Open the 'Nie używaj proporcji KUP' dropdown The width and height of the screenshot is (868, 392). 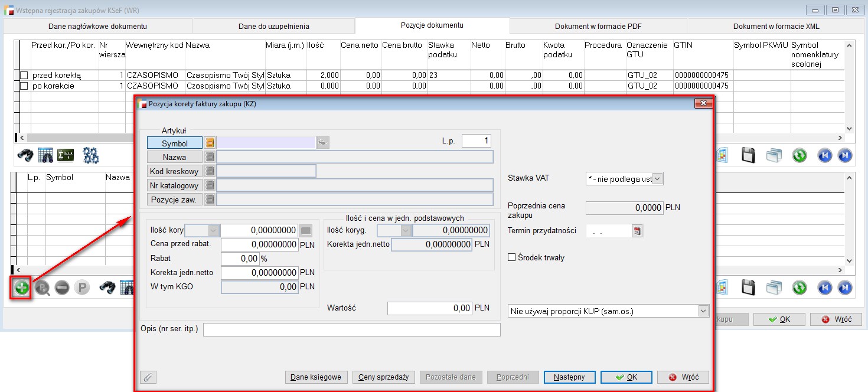pos(703,311)
